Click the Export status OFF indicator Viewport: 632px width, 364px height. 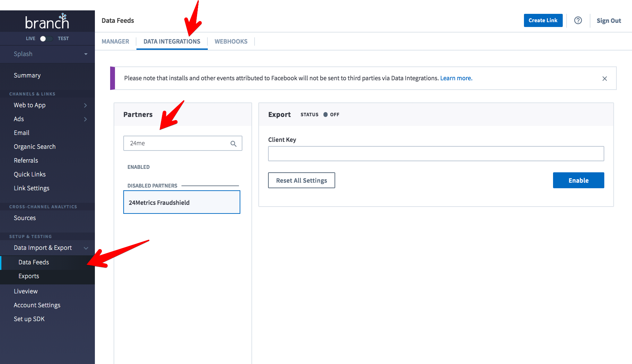(331, 115)
